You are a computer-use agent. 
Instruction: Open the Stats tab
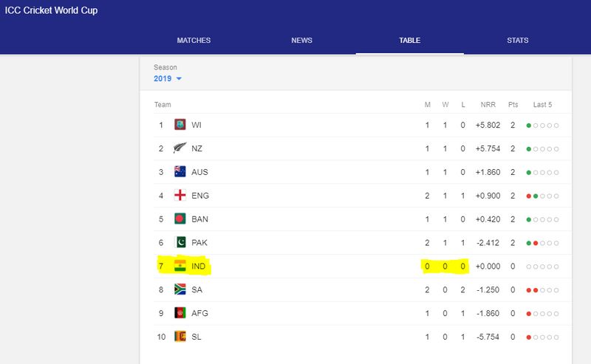click(x=518, y=40)
